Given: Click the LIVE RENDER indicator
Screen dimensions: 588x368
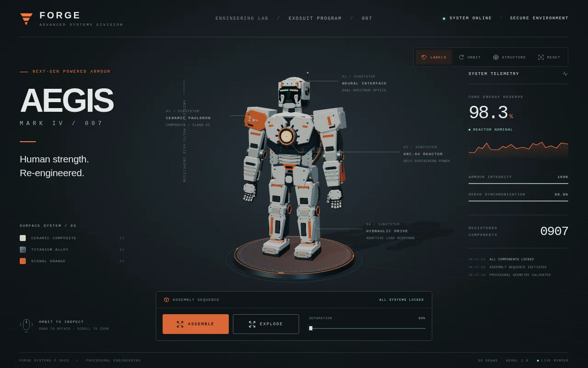Looking at the screenshot, I should point(553,361).
